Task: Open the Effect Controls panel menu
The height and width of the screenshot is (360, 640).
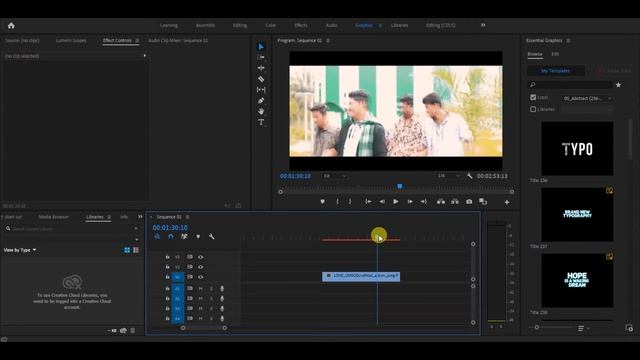Action: [137, 41]
